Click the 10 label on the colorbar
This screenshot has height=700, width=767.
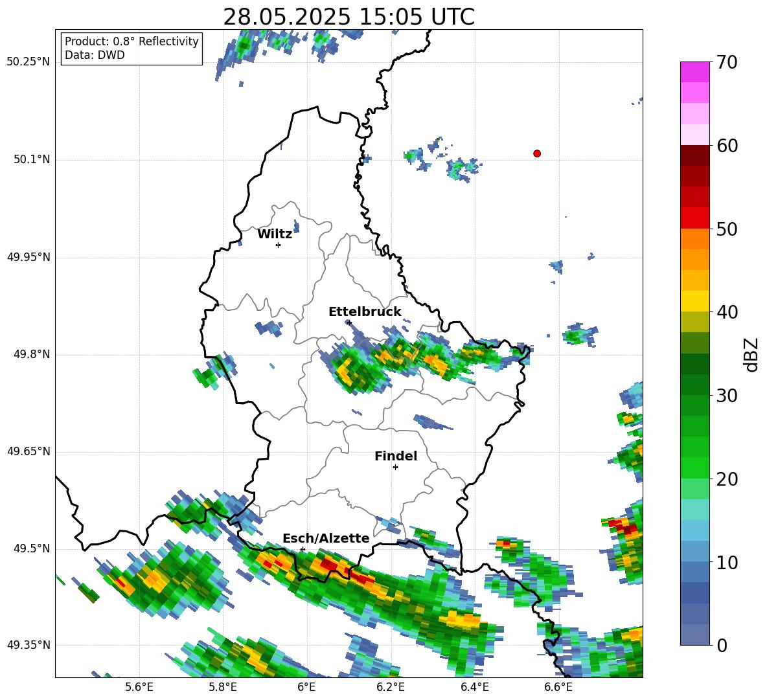(726, 562)
